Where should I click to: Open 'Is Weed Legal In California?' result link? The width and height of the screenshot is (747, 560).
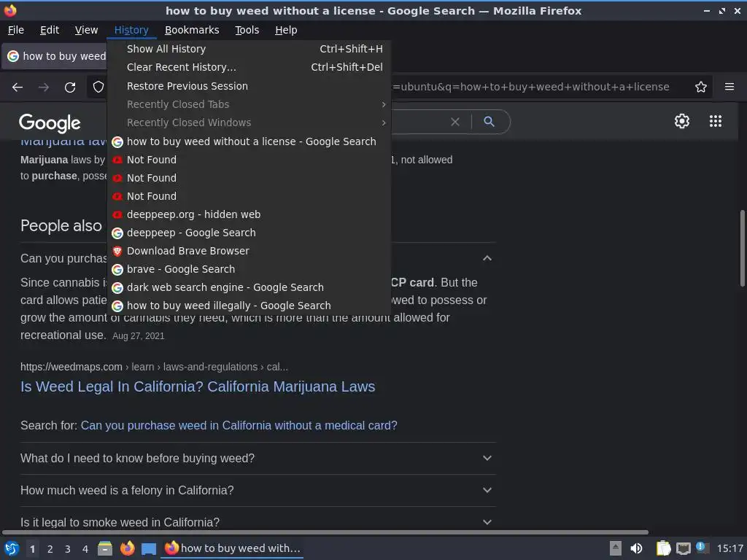198,386
